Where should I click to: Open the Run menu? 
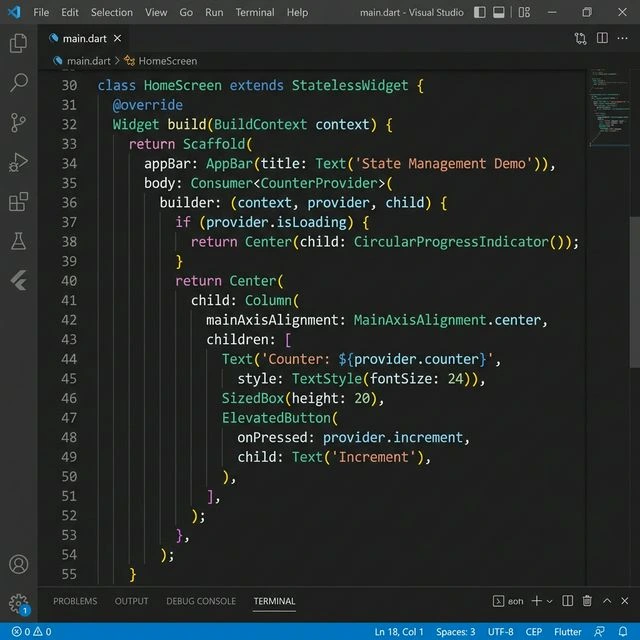tap(214, 13)
